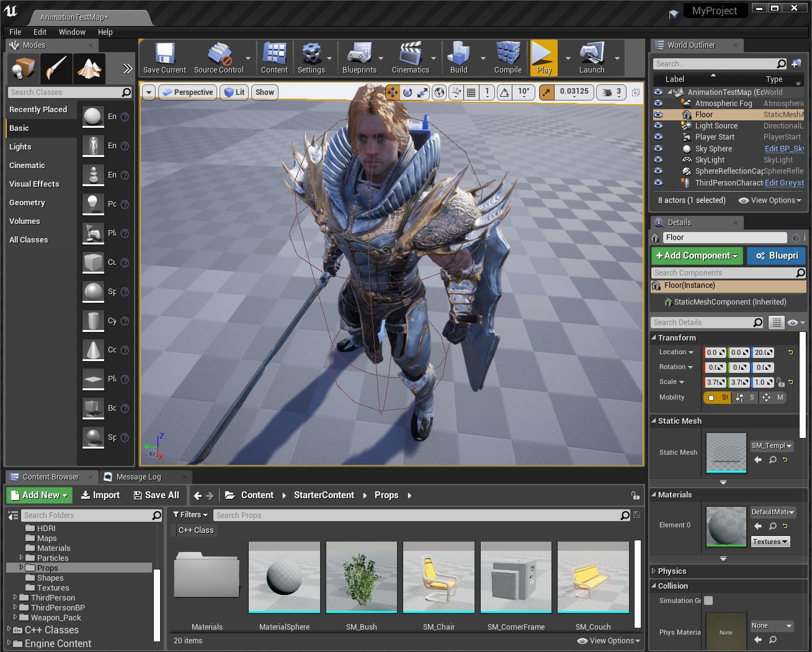812x652 pixels.
Task: Select the SM_Chair asset thumbnail
Action: 439,577
